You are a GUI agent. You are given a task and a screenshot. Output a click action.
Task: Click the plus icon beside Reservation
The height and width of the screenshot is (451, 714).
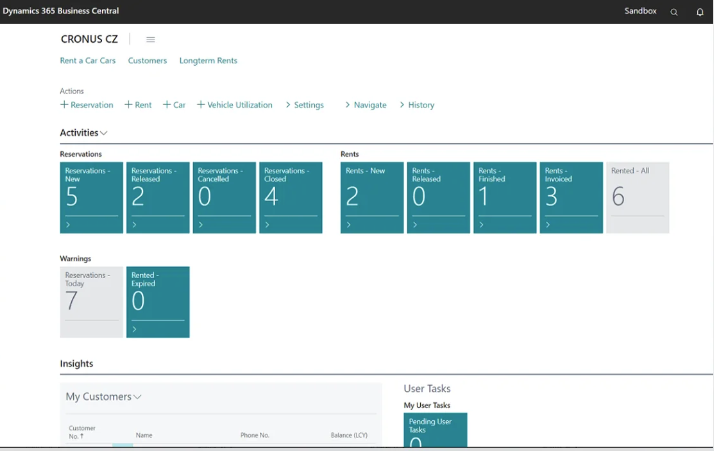tap(64, 105)
